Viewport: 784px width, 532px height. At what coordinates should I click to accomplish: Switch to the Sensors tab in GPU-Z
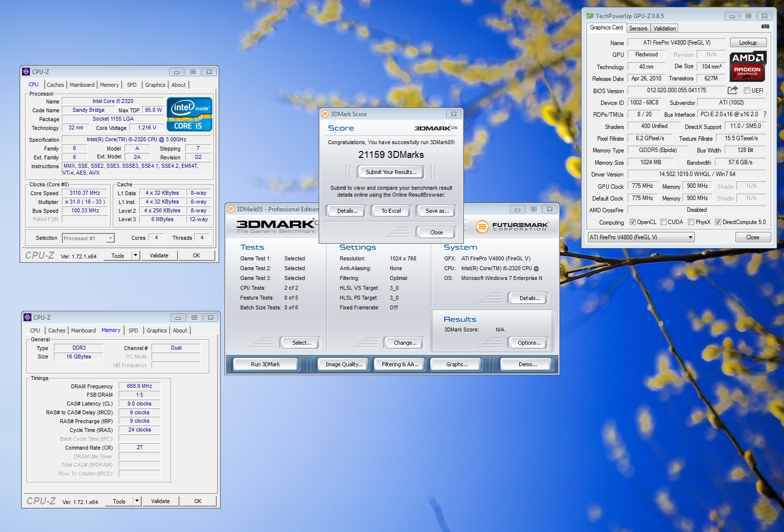[x=638, y=28]
